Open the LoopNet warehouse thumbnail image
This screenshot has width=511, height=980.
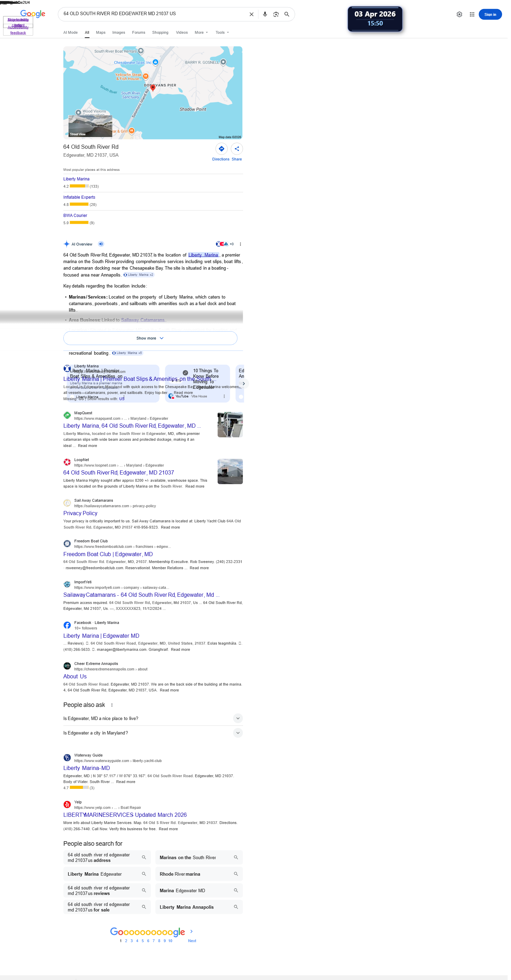coord(230,472)
